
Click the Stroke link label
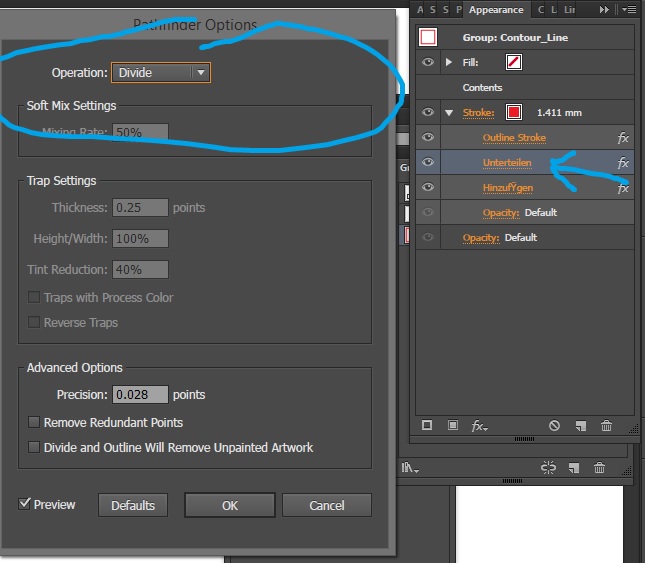(x=478, y=113)
